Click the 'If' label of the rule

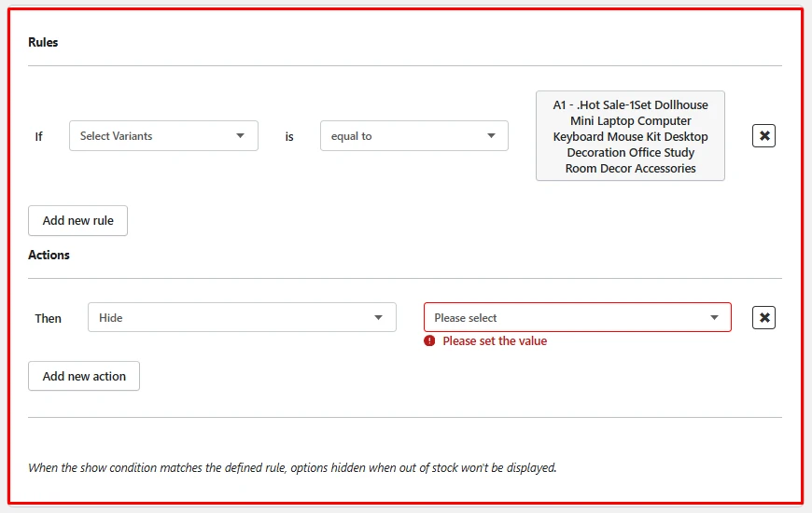(x=39, y=137)
